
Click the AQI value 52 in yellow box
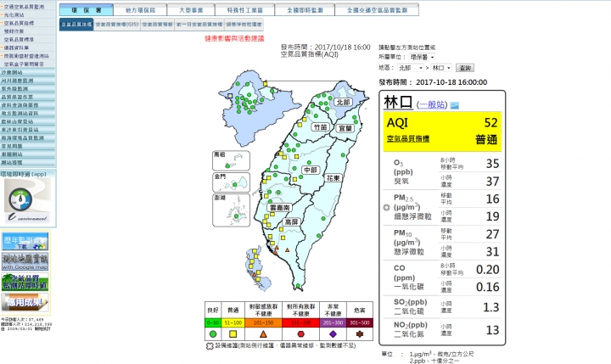pyautogui.click(x=491, y=123)
